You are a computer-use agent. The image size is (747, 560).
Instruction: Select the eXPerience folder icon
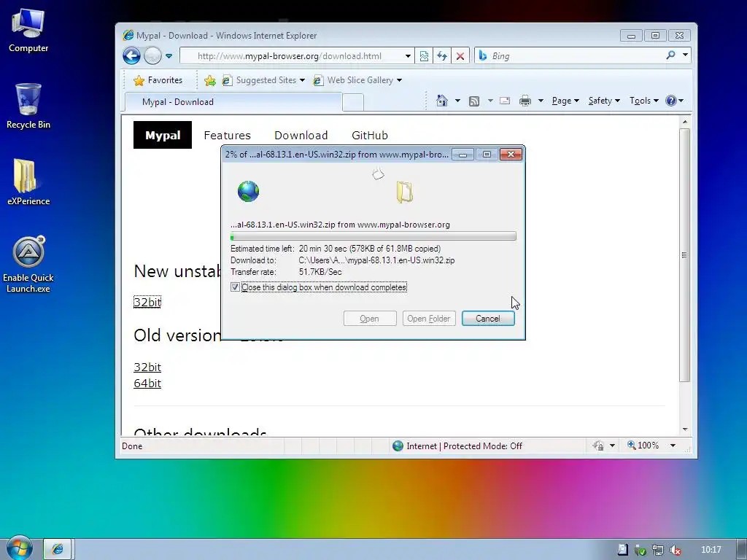coord(28,182)
